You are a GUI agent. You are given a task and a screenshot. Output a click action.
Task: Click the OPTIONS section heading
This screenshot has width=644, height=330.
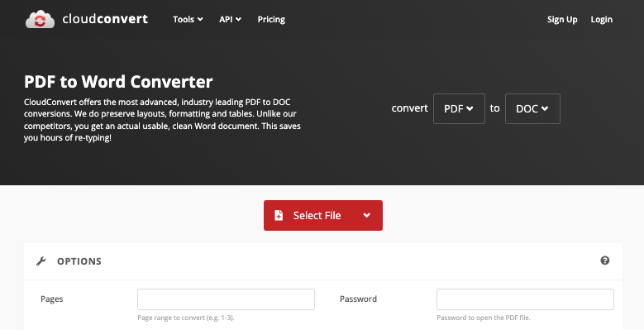79,261
